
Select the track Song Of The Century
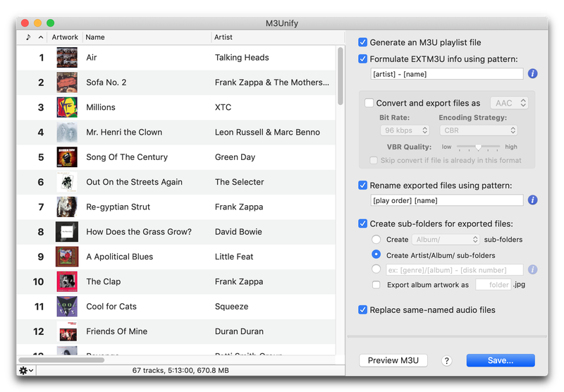pos(127,157)
